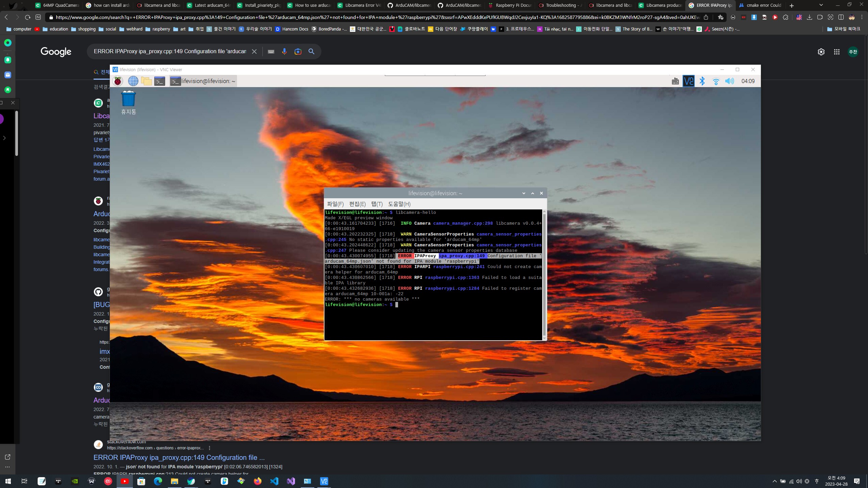This screenshot has width=868, height=488.
Task: Clear the Google search box text
Action: click(x=254, y=52)
